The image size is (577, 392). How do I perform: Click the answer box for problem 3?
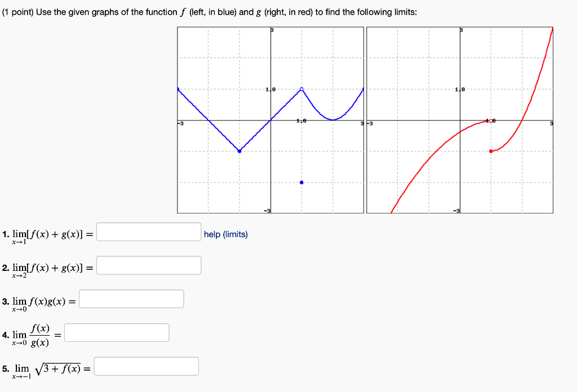coord(131,299)
